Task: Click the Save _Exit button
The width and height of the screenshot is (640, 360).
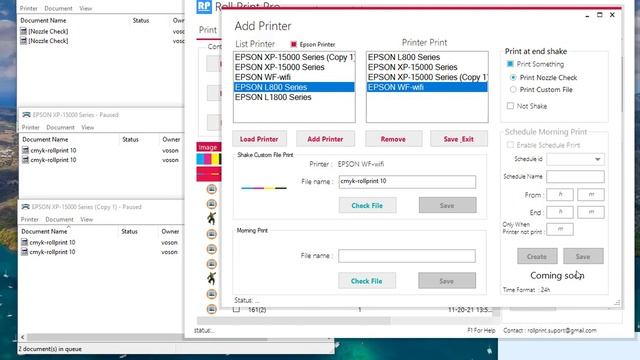Action: (459, 139)
